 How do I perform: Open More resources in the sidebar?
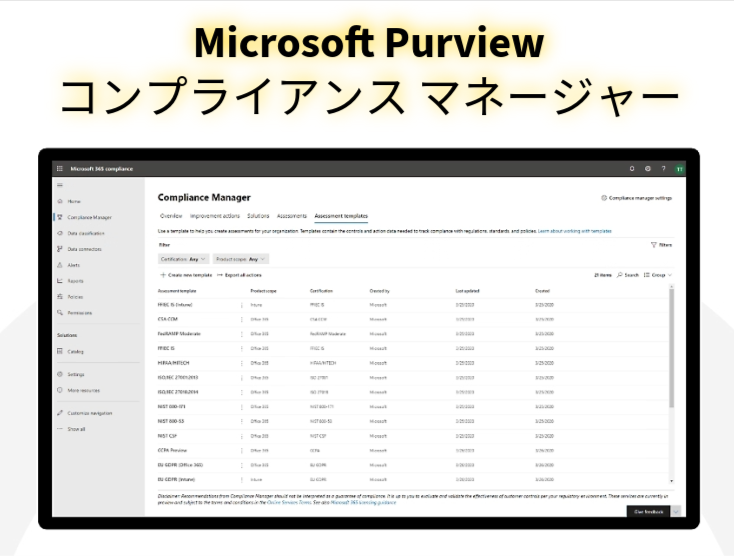[83, 390]
